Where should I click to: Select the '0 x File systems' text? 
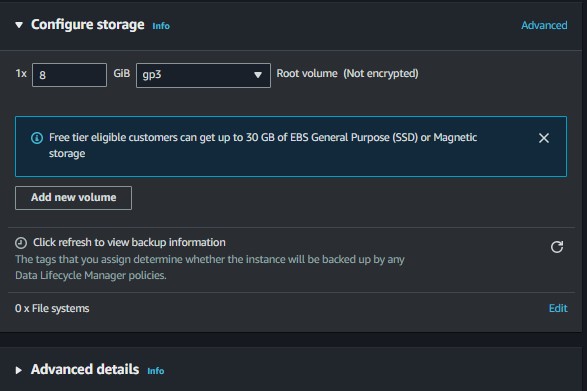[52, 308]
